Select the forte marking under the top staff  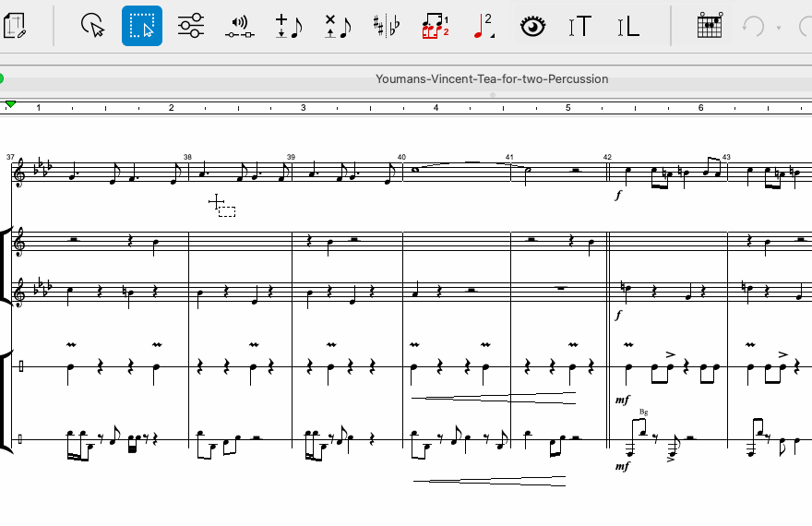618,196
